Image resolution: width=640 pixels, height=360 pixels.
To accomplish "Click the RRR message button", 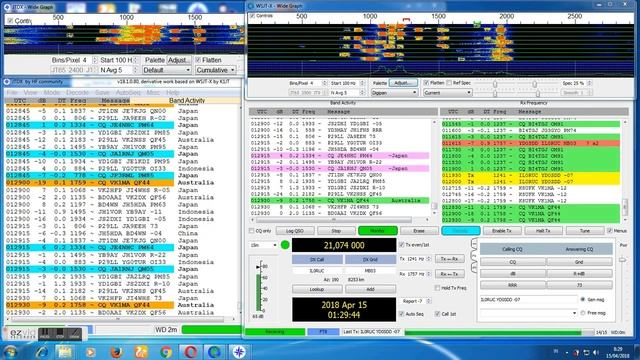I will (x=512, y=285).
